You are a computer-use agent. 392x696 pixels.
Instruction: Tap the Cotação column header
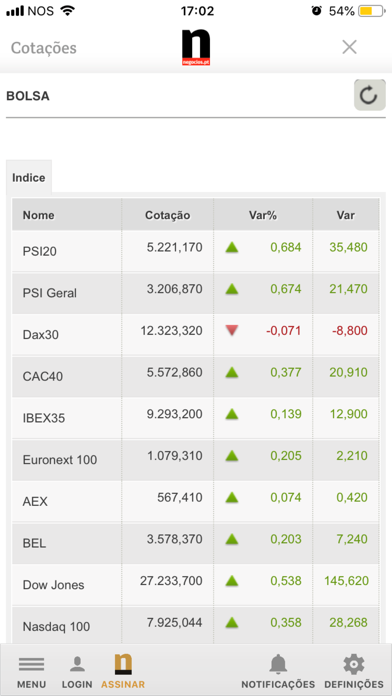pyautogui.click(x=167, y=215)
